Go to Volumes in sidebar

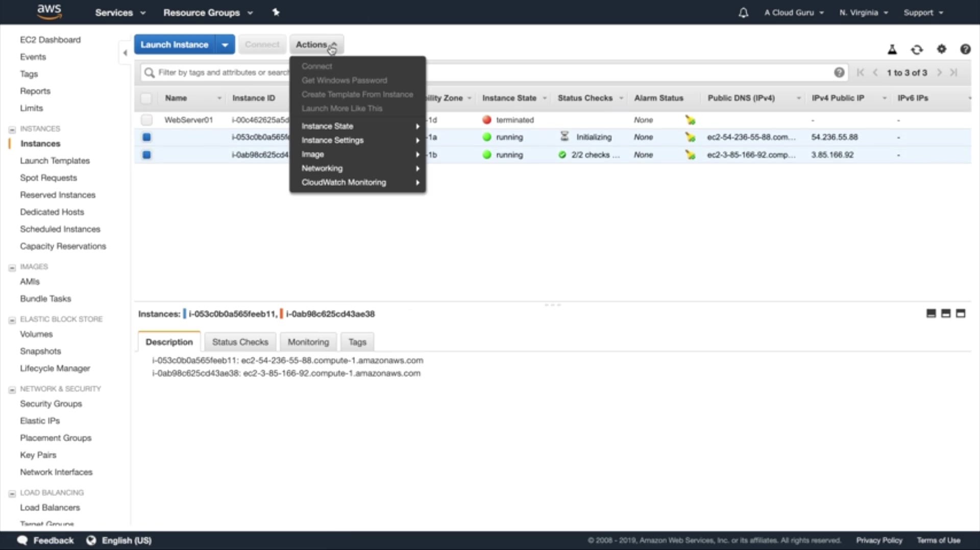[36, 334]
